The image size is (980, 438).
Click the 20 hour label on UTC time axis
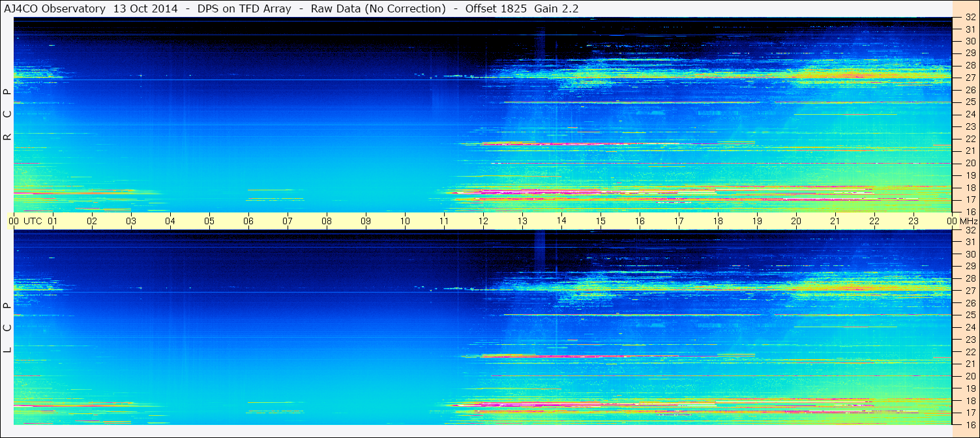796,222
